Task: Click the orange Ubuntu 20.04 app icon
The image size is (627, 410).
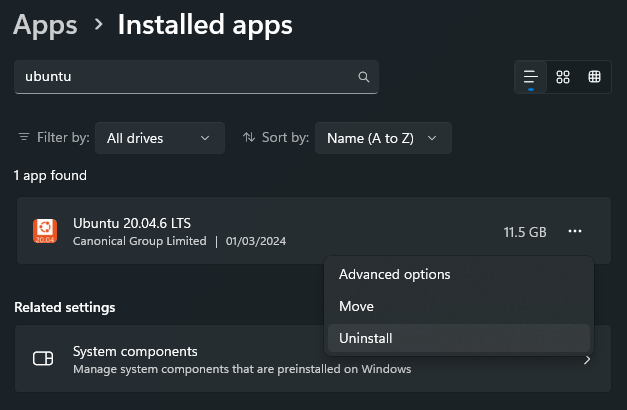Action: coord(44,231)
